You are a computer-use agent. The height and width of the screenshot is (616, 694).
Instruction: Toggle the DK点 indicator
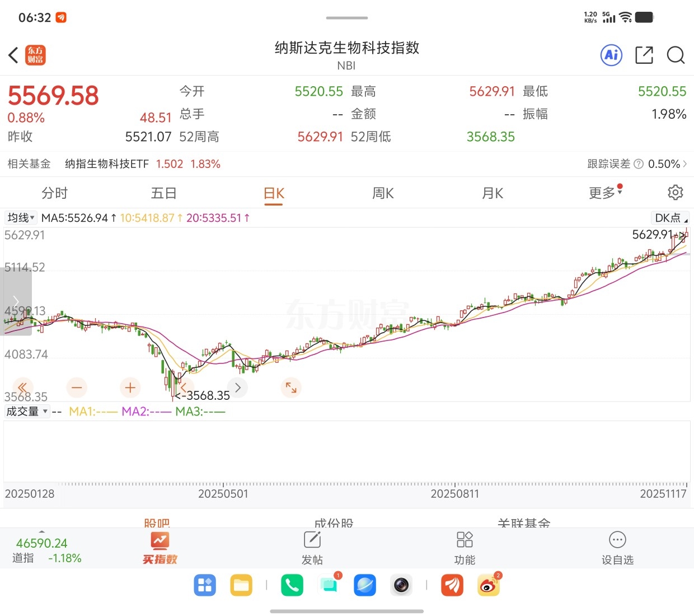(x=670, y=218)
